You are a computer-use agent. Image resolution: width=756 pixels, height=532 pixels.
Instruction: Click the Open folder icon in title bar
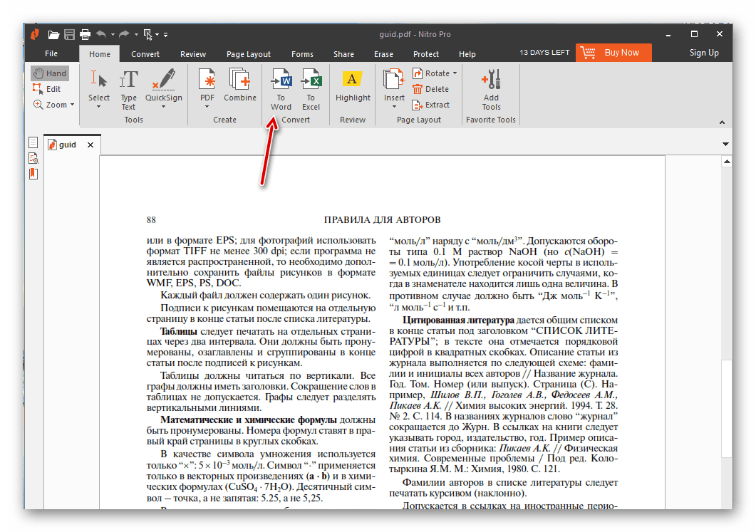(x=53, y=34)
